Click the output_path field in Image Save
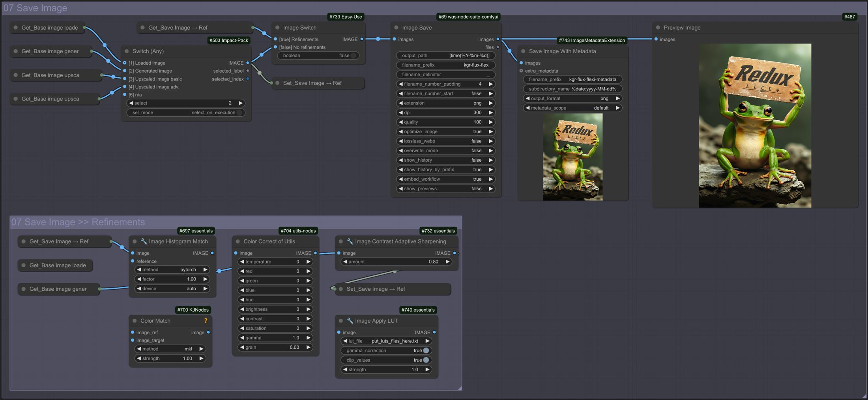This screenshot has width=868, height=400. pos(446,56)
